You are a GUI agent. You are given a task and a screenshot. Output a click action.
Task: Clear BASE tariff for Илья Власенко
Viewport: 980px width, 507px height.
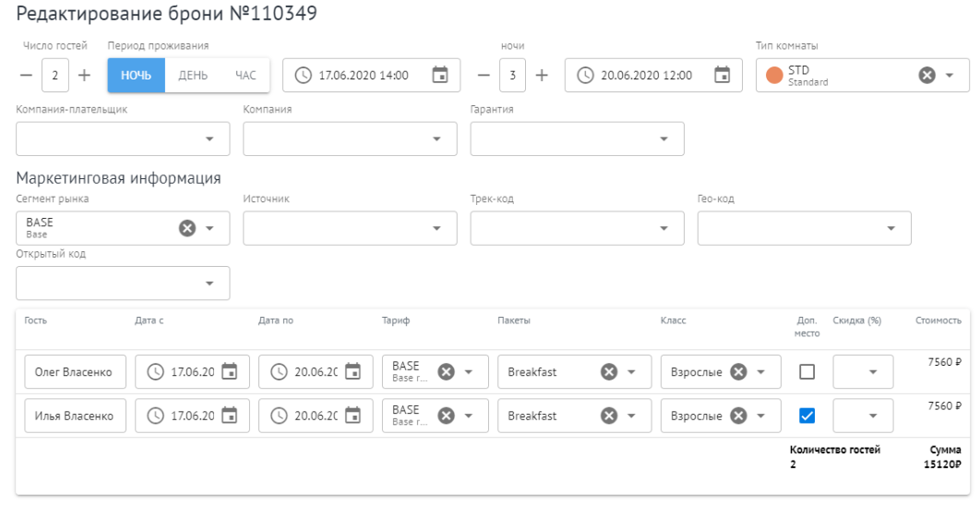(446, 416)
